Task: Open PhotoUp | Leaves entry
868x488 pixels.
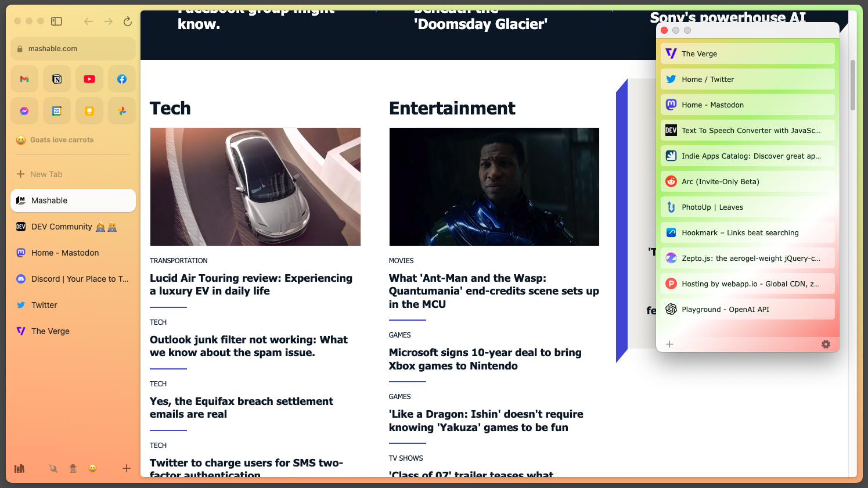Action: coord(748,207)
